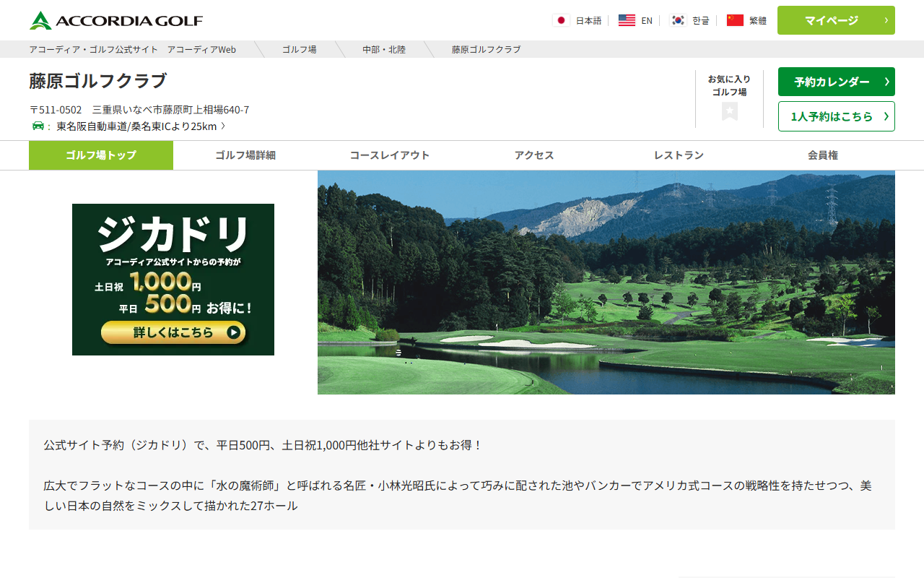This screenshot has width=924, height=578.
Task: Select レストラン tab
Action: pyautogui.click(x=679, y=155)
